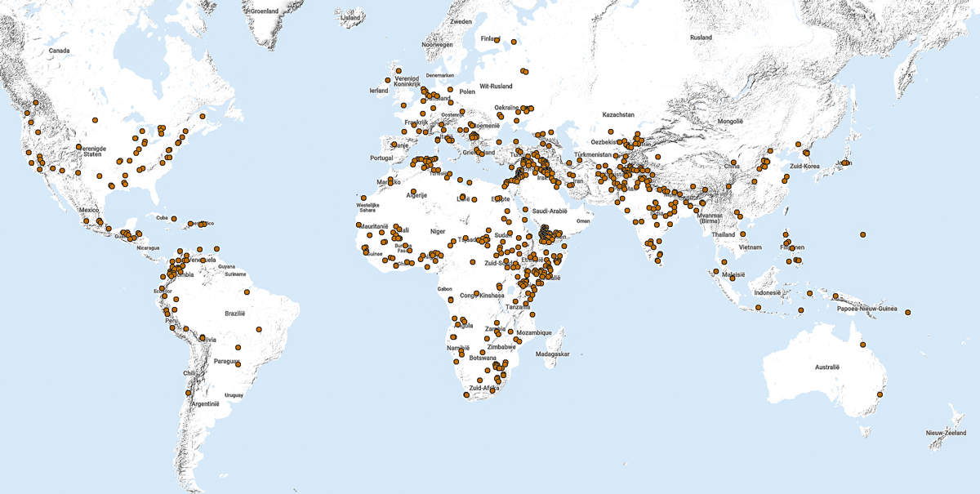Click the Thailand label
Viewport: 980px width, 494px height.
click(x=723, y=234)
